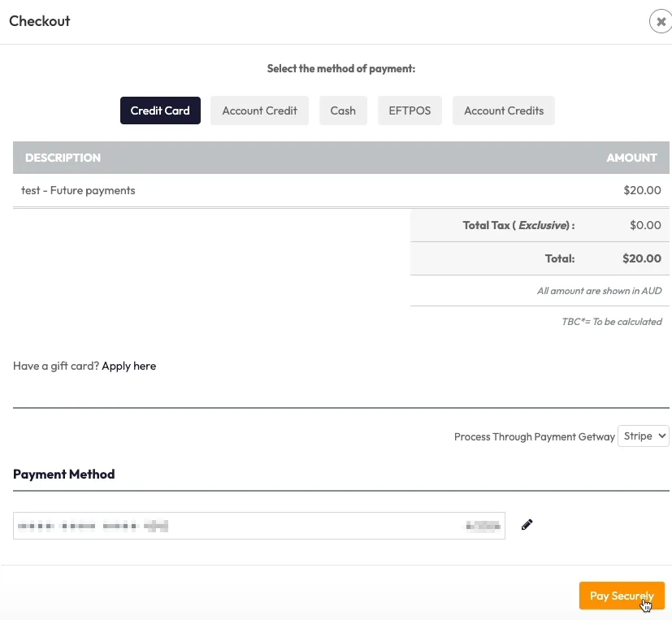Switch to Cash payment method
Image resolution: width=672 pixels, height=620 pixels.
343,111
